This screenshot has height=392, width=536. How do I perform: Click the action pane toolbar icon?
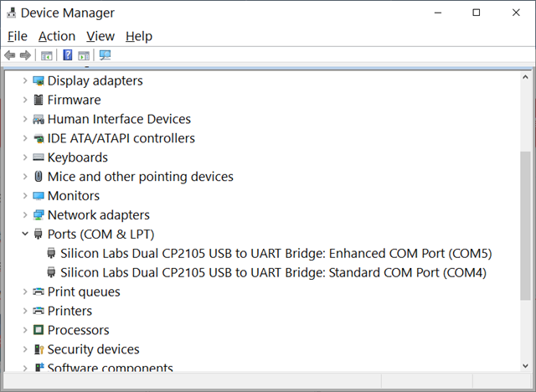coord(84,55)
